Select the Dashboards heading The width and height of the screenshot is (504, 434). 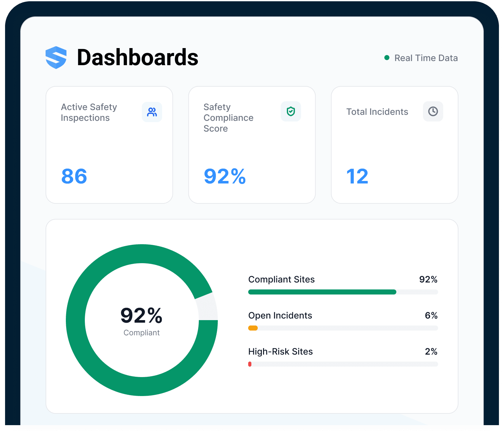click(x=138, y=58)
